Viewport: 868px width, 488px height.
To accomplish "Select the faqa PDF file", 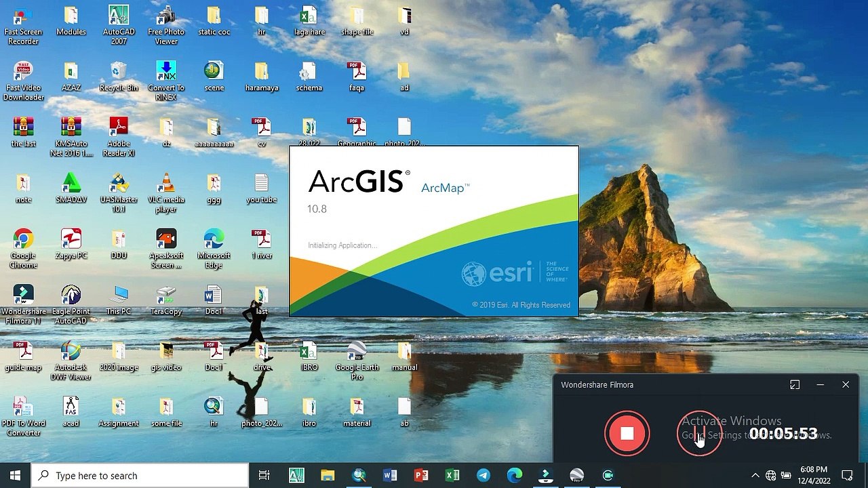I will 357,77.
